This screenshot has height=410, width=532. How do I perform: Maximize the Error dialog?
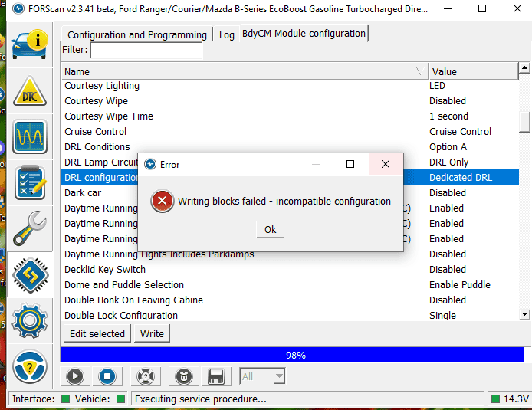350,164
